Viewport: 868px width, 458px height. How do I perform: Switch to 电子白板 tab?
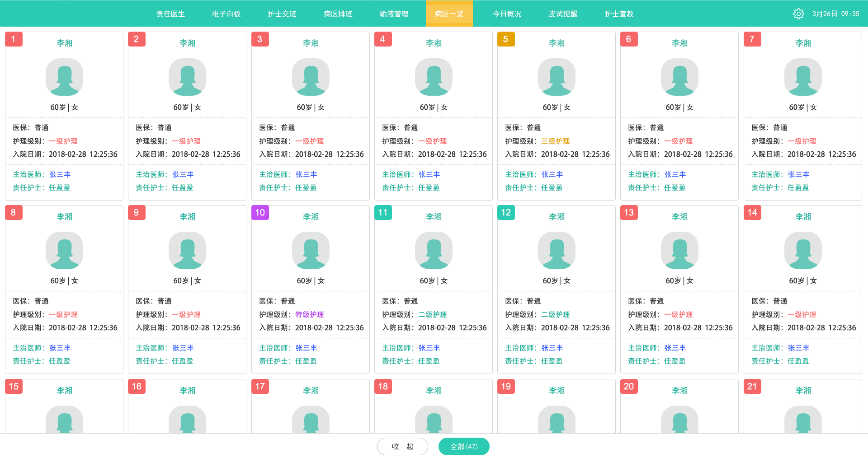coord(226,14)
